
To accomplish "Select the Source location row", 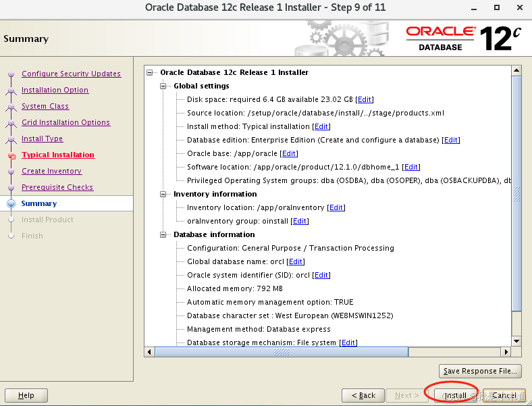I will tap(315, 113).
